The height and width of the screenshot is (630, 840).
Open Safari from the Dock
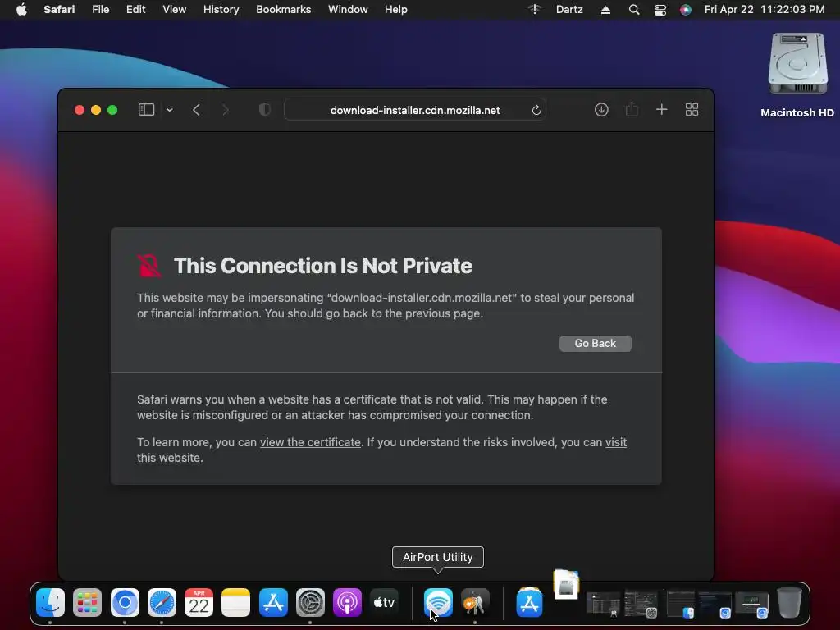162,603
